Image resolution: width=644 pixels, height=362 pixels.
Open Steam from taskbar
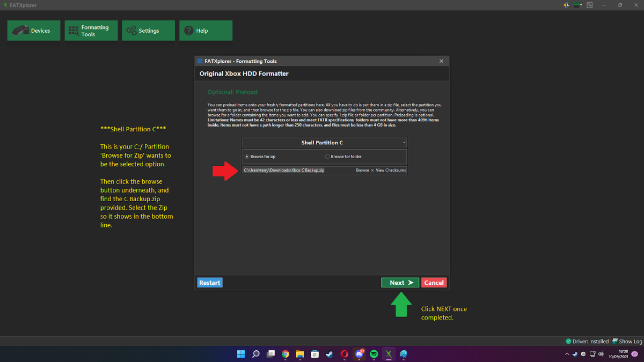pos(330,354)
